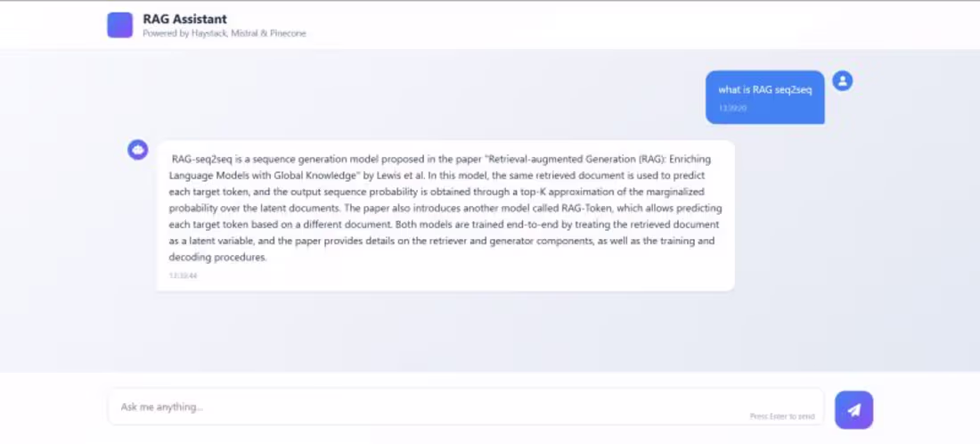Click the user avatar icon beside the question

[x=843, y=80]
